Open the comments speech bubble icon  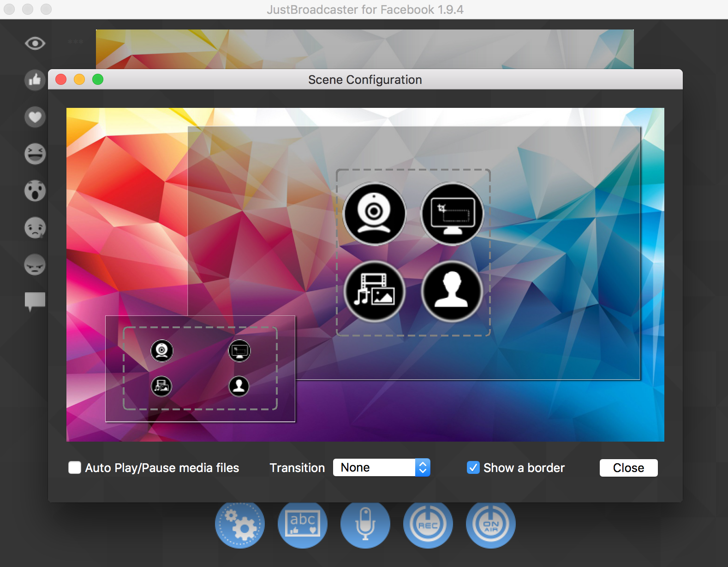(35, 301)
